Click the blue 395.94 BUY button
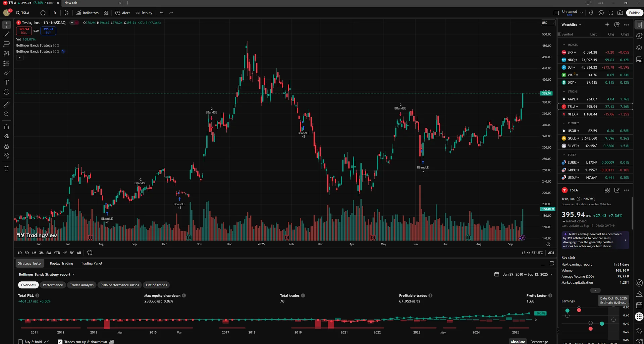Image resolution: width=644 pixels, height=344 pixels. (48, 30)
